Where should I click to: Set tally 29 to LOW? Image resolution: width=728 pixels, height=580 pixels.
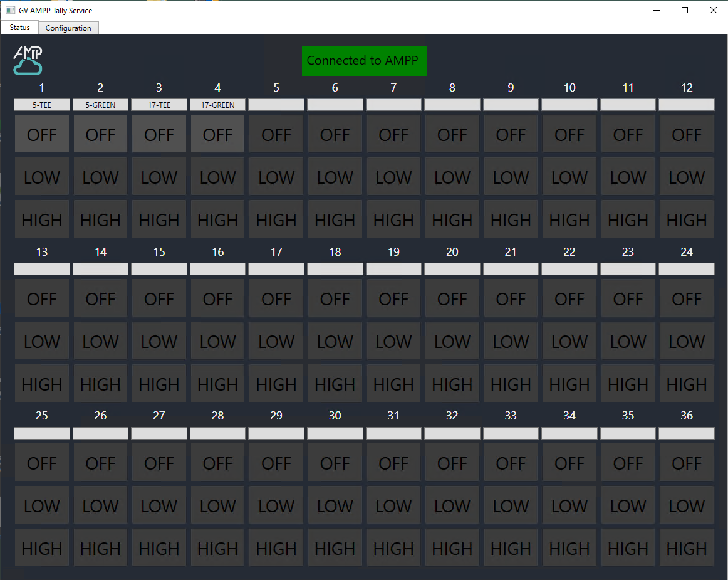click(x=276, y=505)
